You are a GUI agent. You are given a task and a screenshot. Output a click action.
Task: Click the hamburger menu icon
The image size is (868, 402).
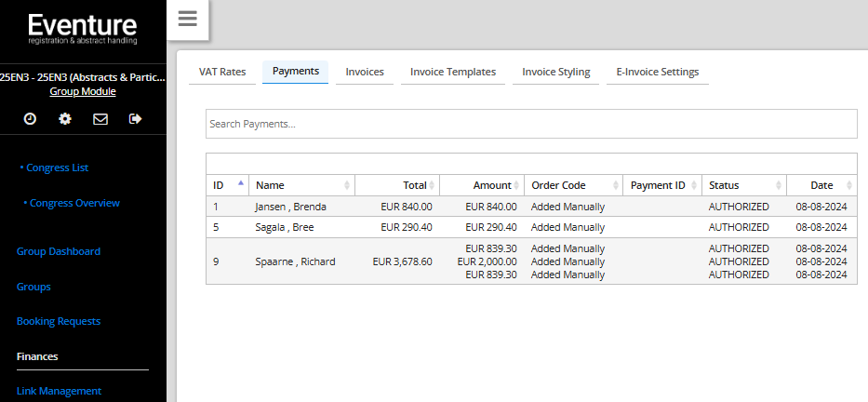(x=187, y=20)
